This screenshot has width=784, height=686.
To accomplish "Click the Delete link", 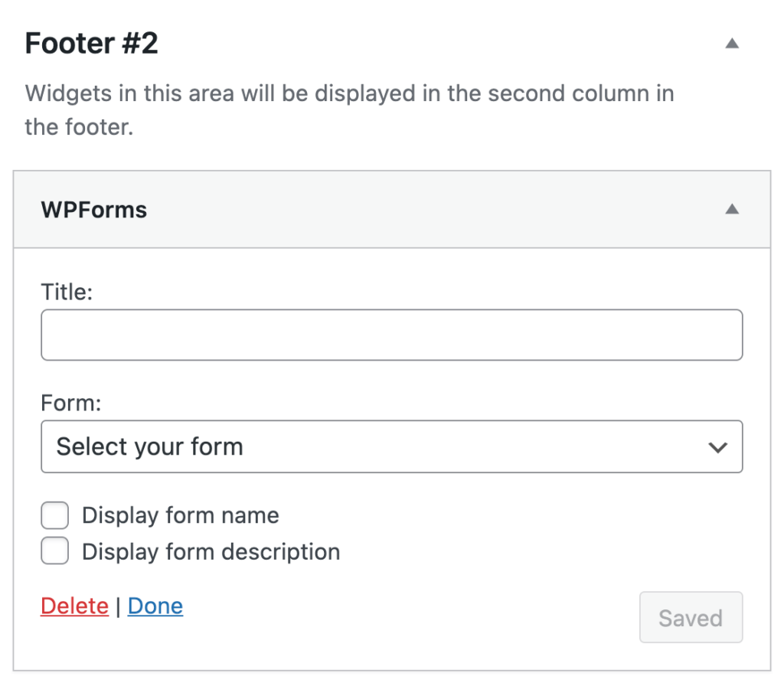I will tap(74, 606).
